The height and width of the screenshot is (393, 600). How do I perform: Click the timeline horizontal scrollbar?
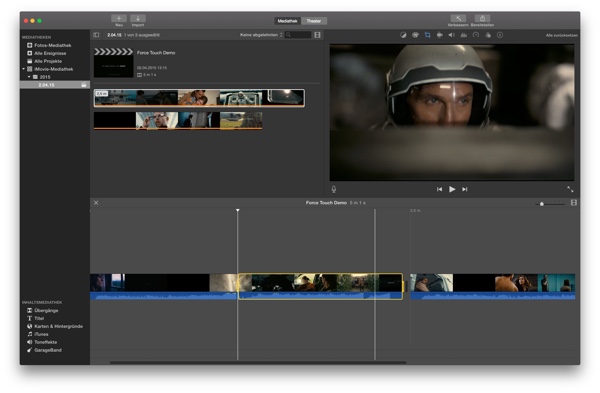[258, 362]
